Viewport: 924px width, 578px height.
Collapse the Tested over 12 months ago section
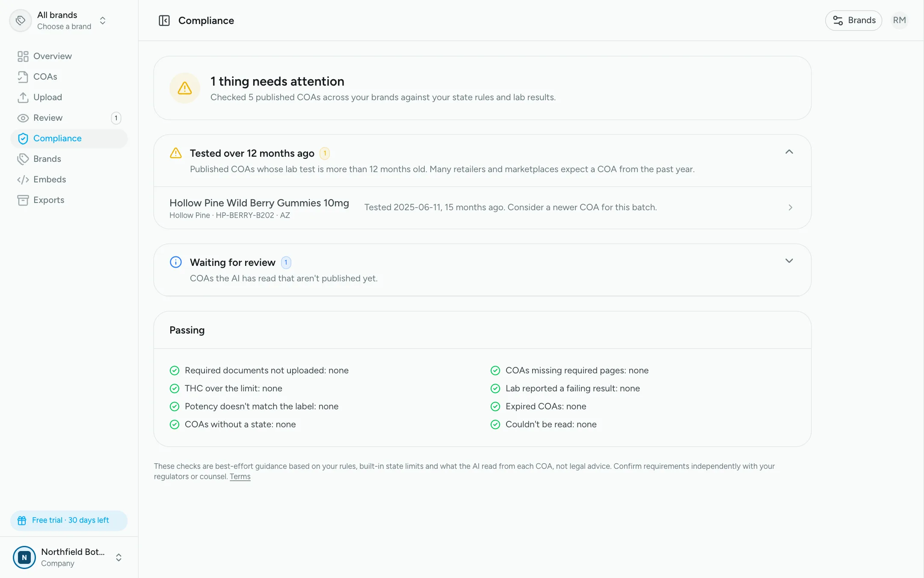point(789,152)
